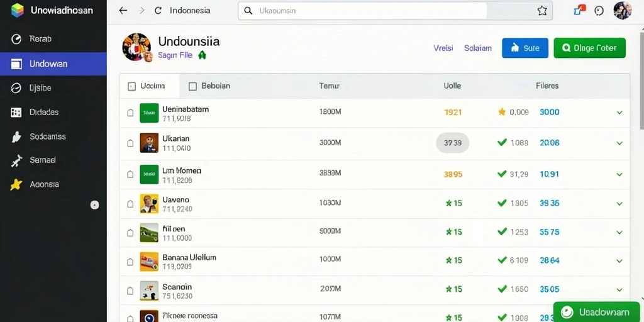Select the Um Momen row checkbox
Image resolution: width=644 pixels, height=322 pixels.
point(130,174)
